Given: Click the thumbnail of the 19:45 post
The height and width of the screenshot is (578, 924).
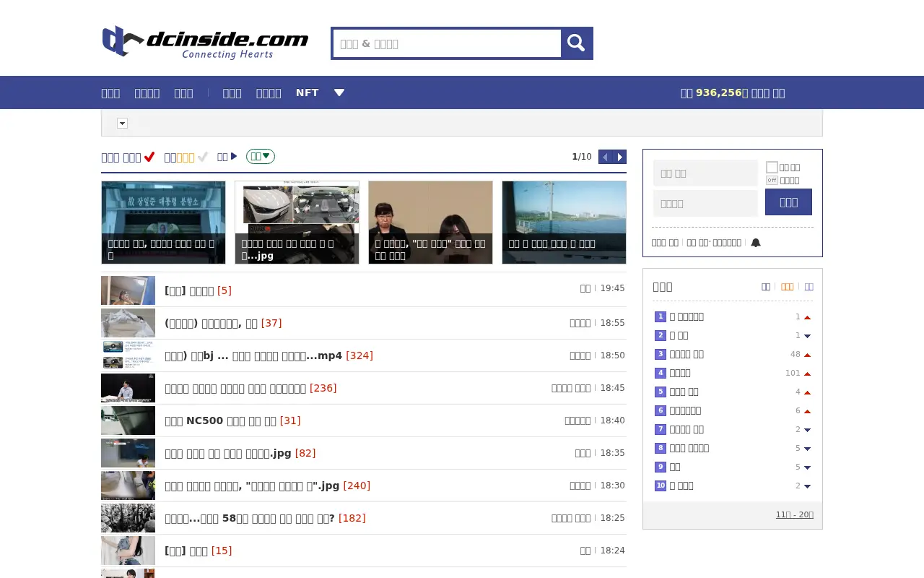Looking at the screenshot, I should click(128, 290).
